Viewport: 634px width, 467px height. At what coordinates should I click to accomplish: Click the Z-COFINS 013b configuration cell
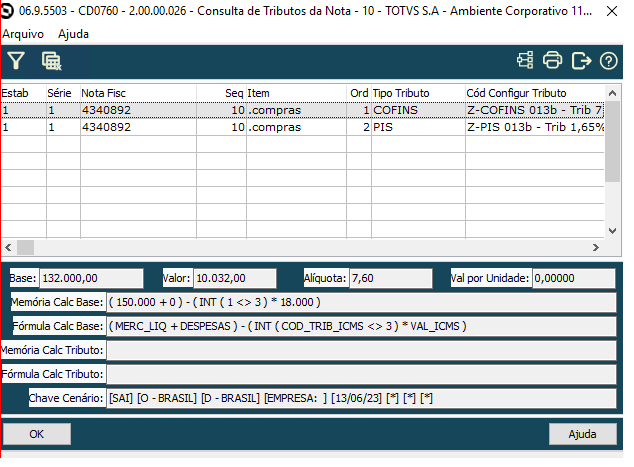[535, 110]
